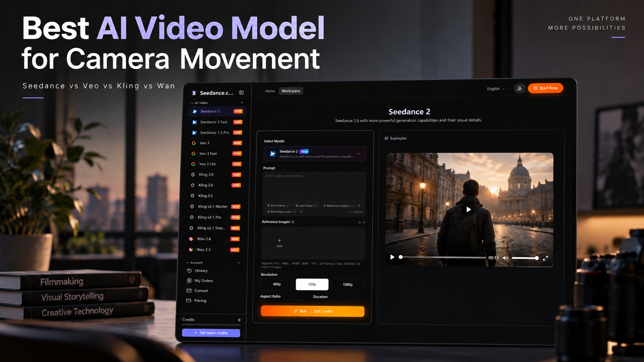This screenshot has height=362, width=644.
Task: Open the user account icon
Action: coord(520,89)
